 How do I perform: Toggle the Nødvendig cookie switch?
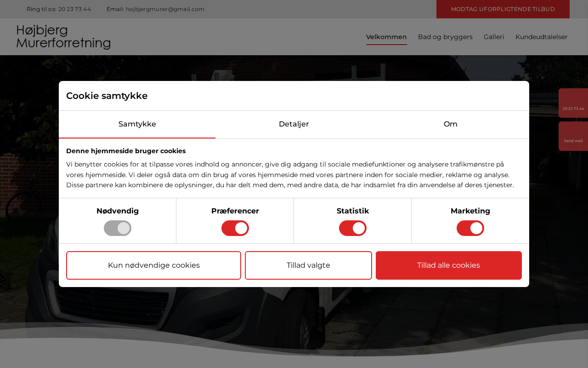(118, 228)
